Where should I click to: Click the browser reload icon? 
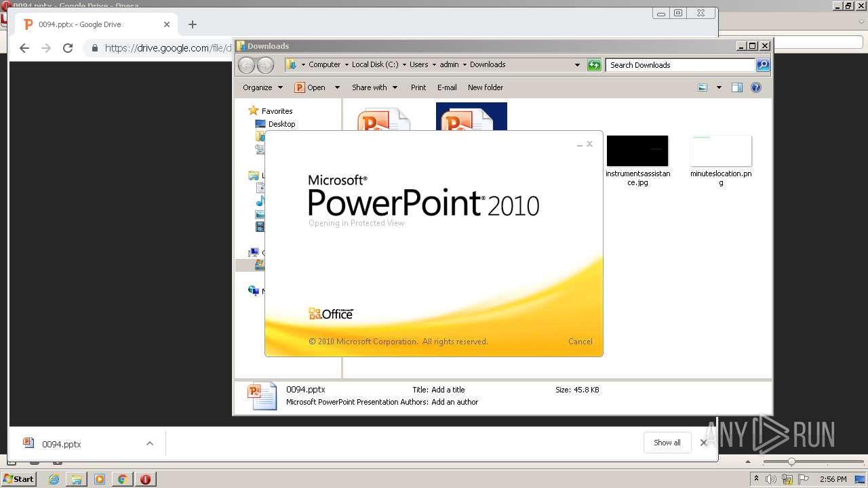coord(68,48)
